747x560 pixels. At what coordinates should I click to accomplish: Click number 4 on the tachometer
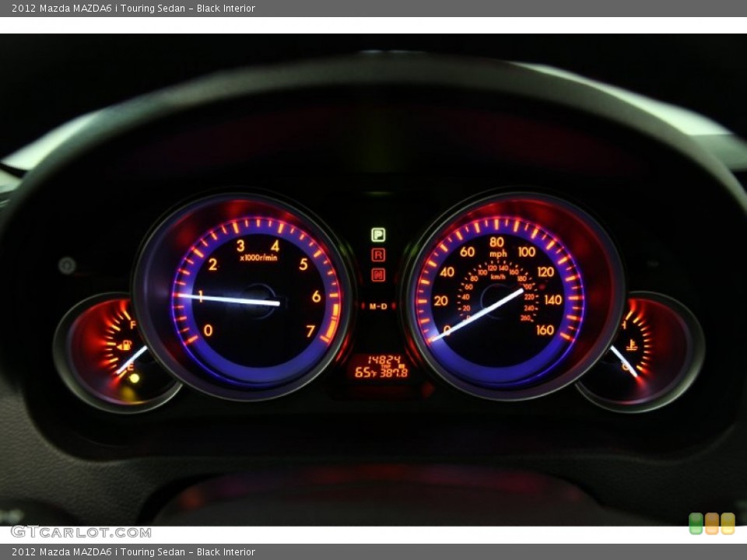tap(275, 246)
